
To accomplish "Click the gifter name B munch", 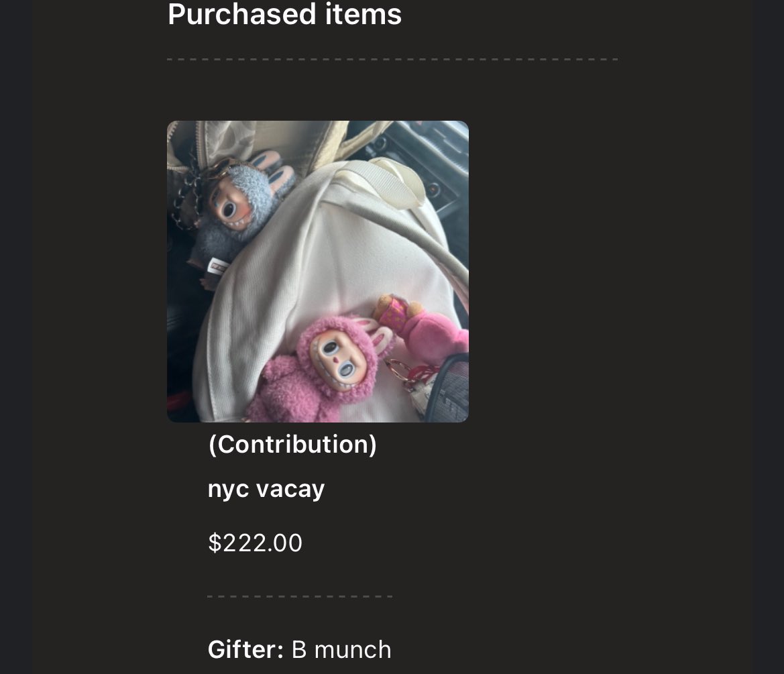I will tap(341, 649).
